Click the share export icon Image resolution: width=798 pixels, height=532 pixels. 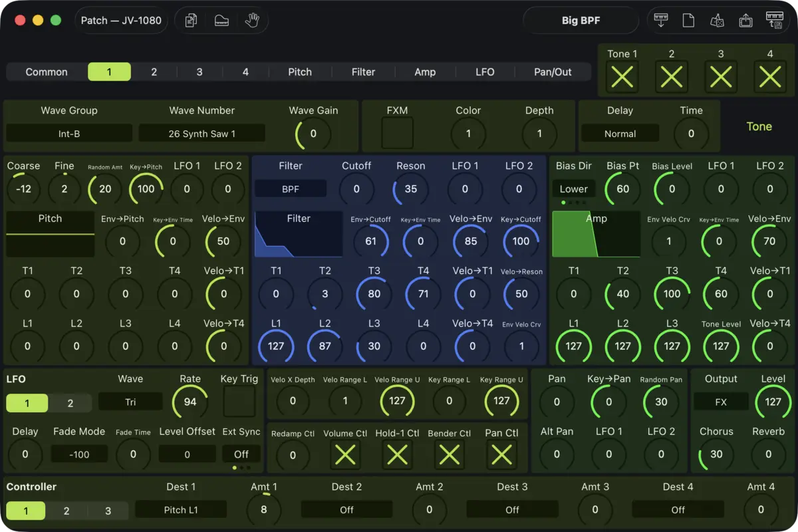745,21
